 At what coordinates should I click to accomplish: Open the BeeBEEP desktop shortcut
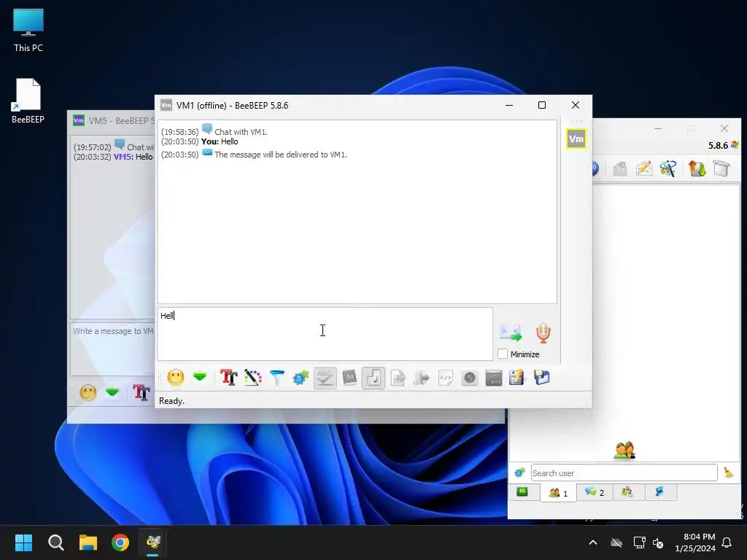28,101
